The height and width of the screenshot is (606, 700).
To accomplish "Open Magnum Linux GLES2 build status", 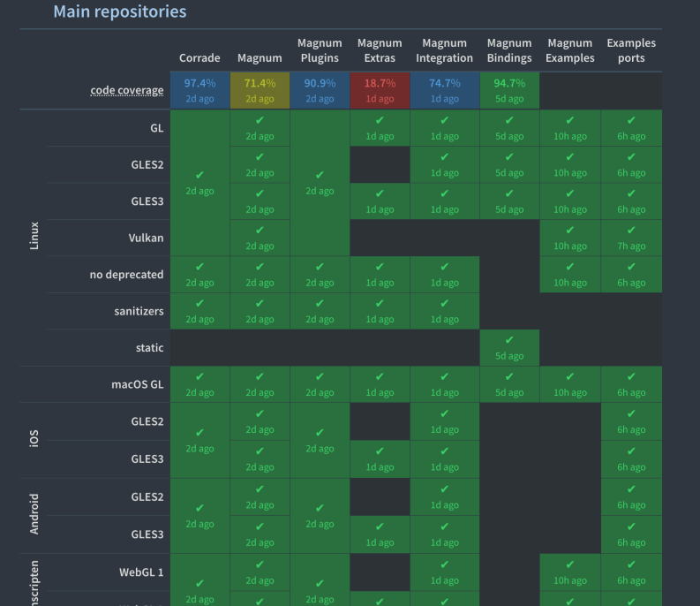I will tap(260, 165).
